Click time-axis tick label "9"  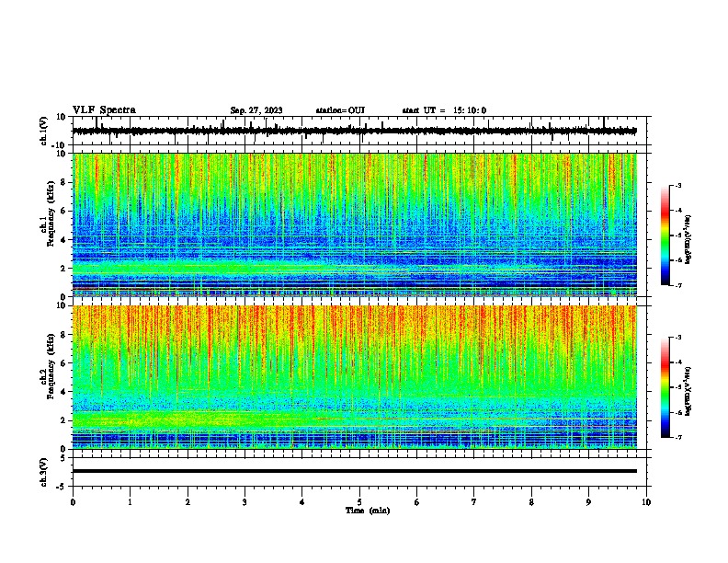(588, 502)
